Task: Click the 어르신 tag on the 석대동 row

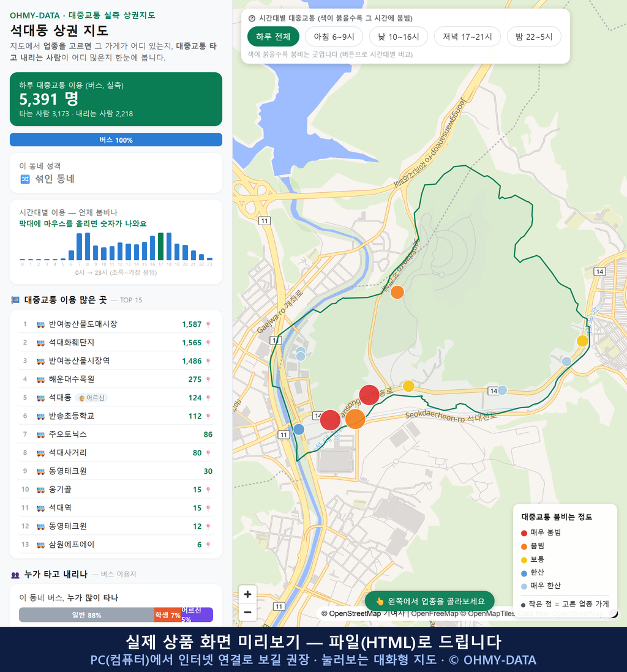Action: click(x=91, y=398)
